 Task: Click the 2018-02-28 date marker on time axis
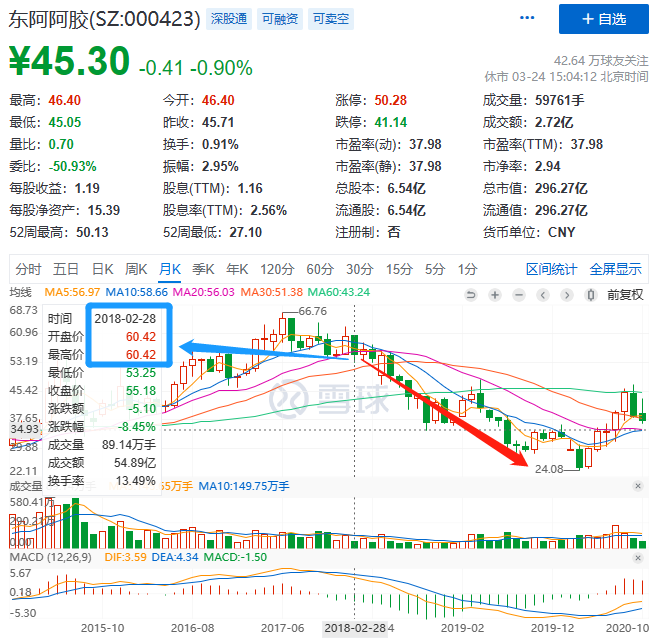355,628
